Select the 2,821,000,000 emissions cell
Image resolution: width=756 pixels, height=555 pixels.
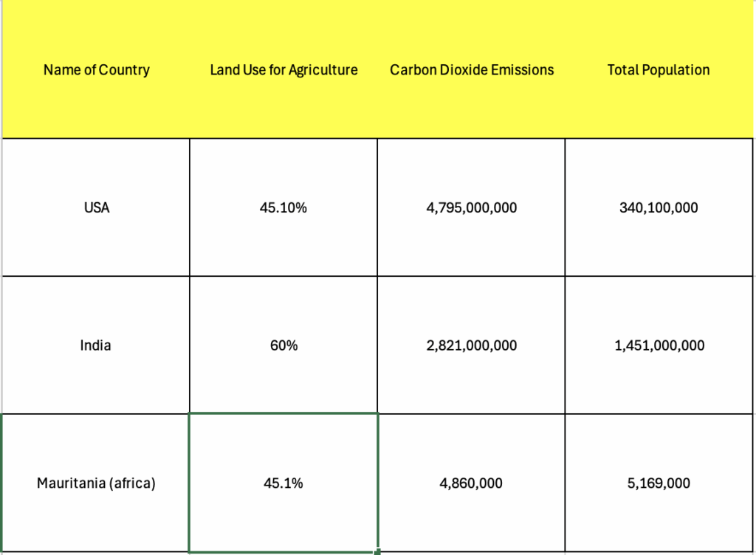(x=472, y=345)
